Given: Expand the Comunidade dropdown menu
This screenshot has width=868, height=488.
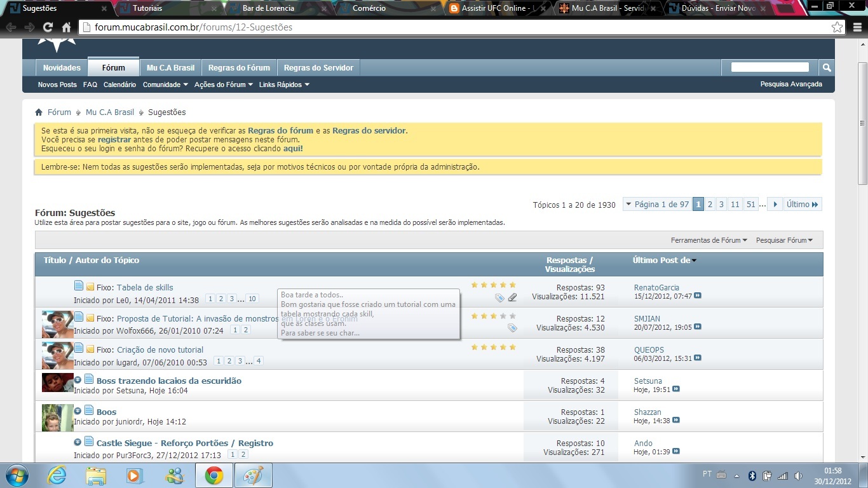Looking at the screenshot, I should coord(165,85).
